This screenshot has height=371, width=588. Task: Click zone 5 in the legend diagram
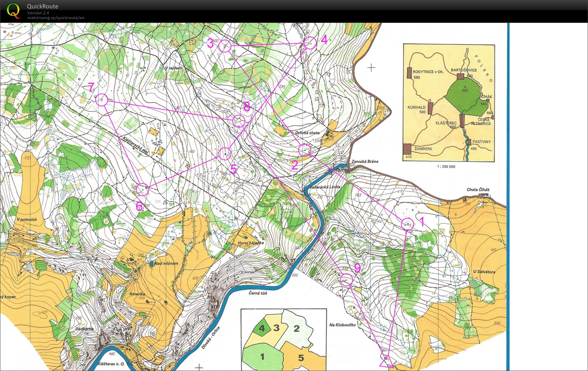pyautogui.click(x=301, y=357)
